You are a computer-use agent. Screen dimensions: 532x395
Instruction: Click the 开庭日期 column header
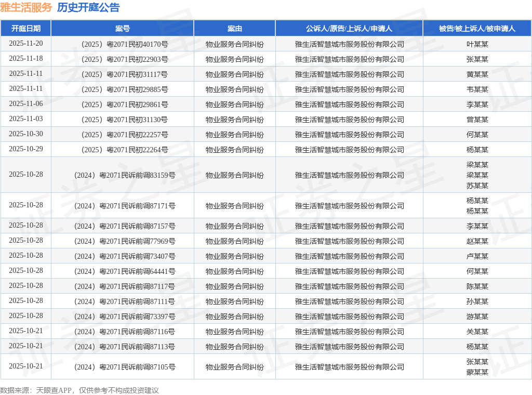(26, 29)
